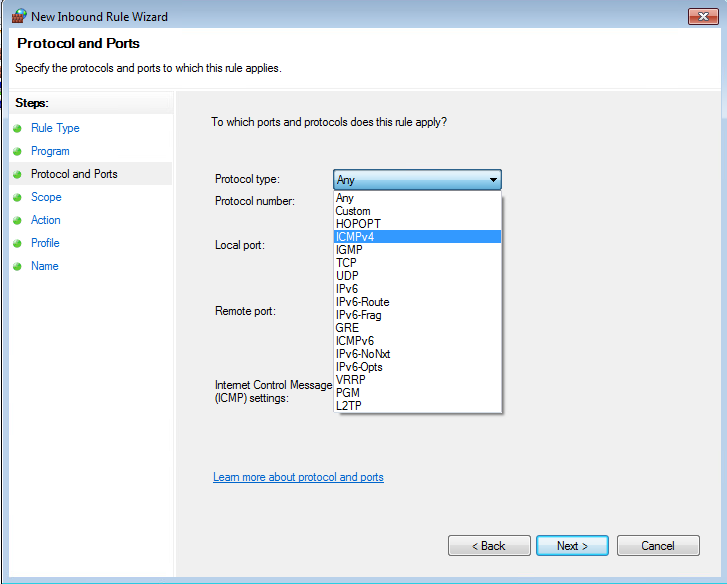Click Next to continue the wizard
Screen dimensions: 727x584
(x=572, y=546)
